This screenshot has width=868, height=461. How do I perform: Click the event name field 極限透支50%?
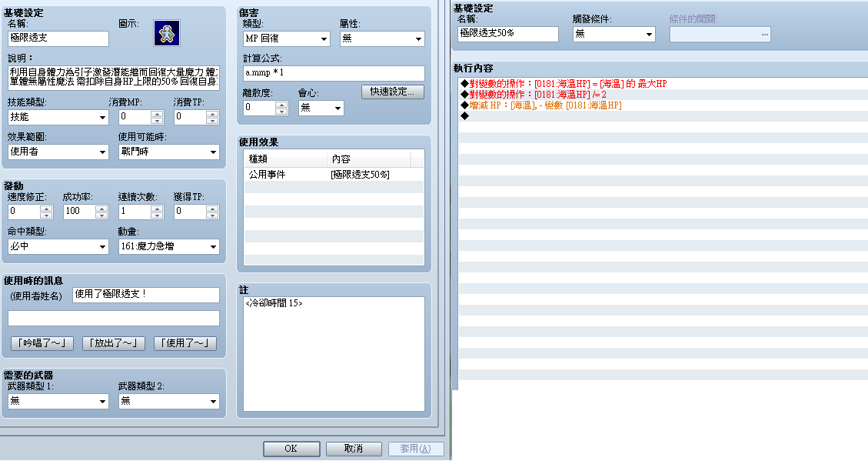click(x=508, y=34)
